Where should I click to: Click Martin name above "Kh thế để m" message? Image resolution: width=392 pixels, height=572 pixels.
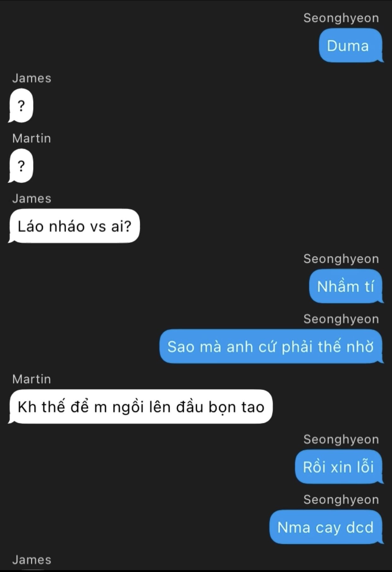point(32,379)
